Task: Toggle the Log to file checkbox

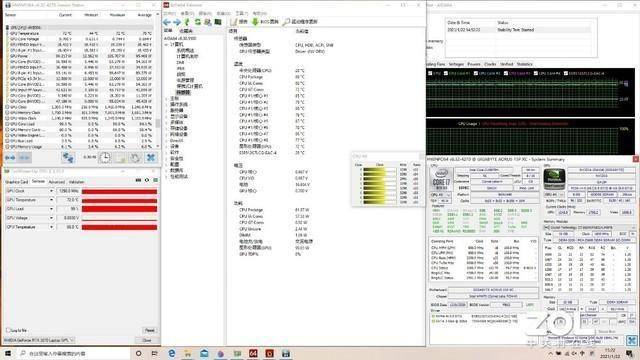Action: pyautogui.click(x=8, y=330)
